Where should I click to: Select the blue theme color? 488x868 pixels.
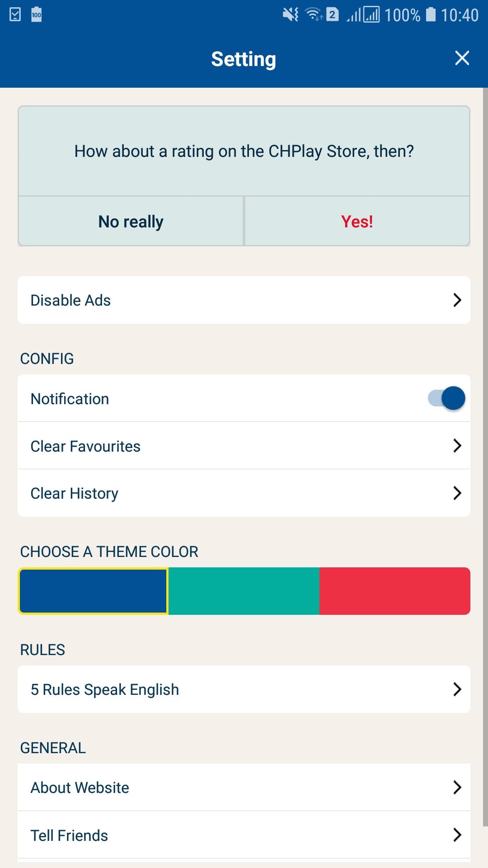pos(93,591)
